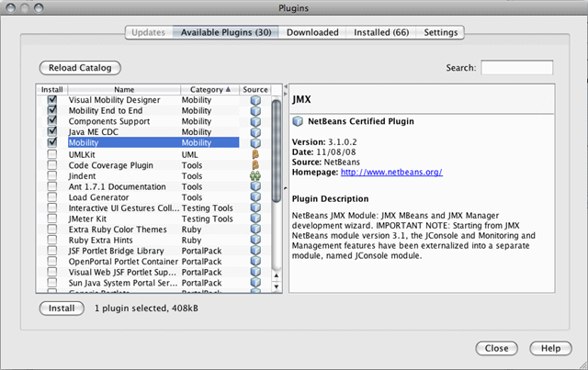Uncheck Components Support install checkbox
The height and width of the screenshot is (370, 588).
[x=52, y=120]
